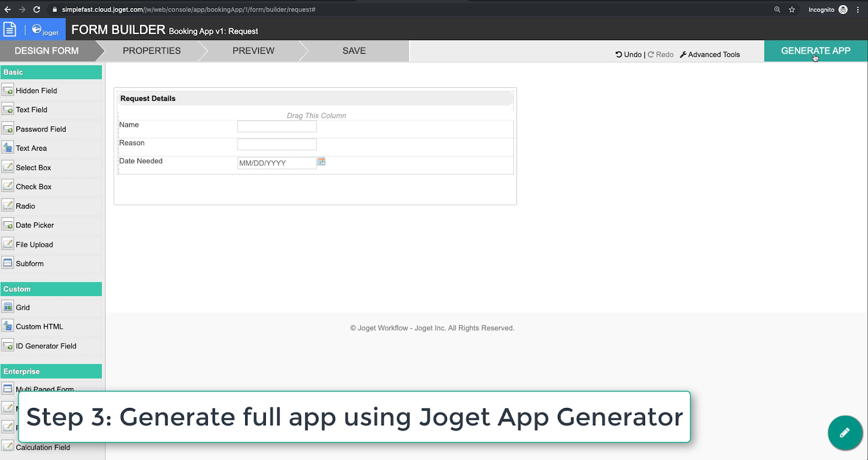Screen dimensions: 868x460
Task: Click the green pencil quick edit button
Action: pos(845,432)
